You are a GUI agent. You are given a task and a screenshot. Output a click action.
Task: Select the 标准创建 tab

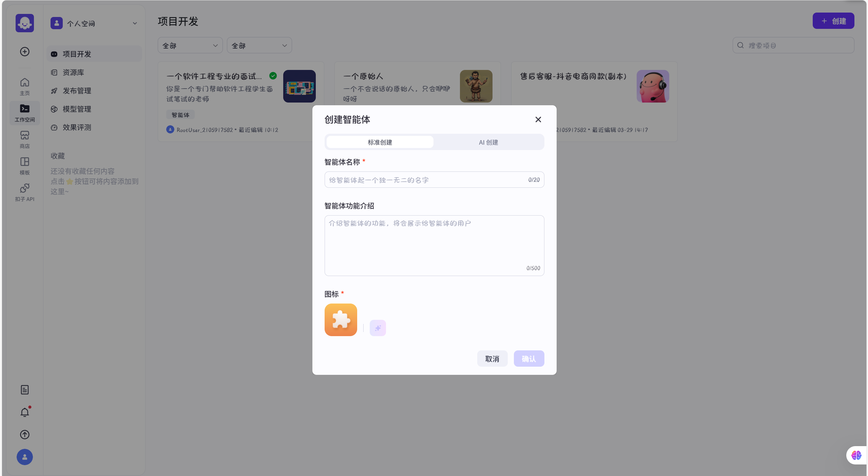(x=380, y=142)
